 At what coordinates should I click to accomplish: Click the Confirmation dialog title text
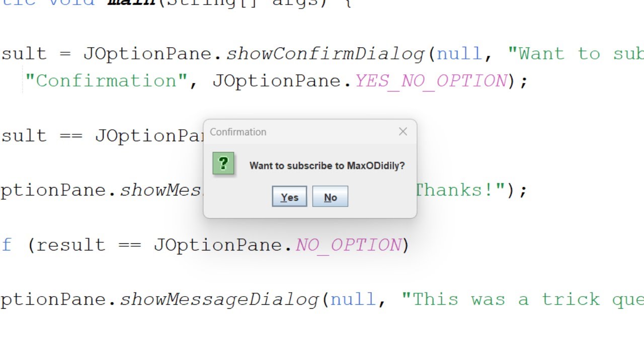pos(238,132)
